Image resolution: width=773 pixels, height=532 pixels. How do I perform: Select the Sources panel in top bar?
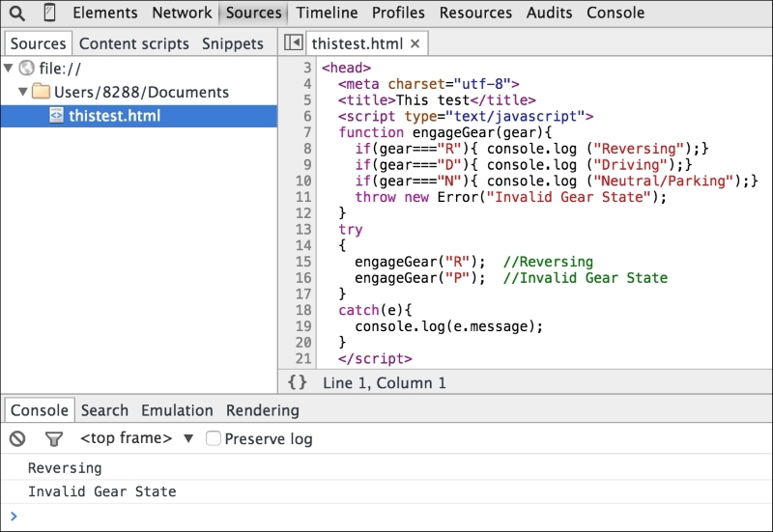pyautogui.click(x=253, y=13)
